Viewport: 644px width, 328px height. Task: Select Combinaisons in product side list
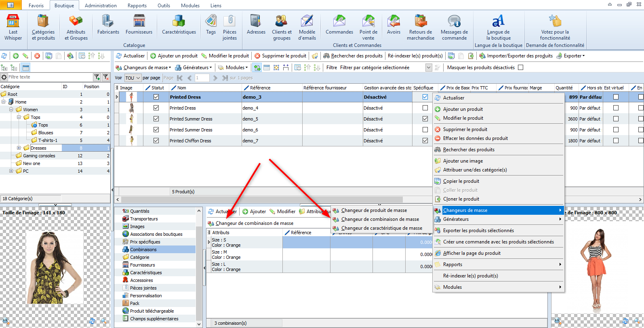[158, 250]
